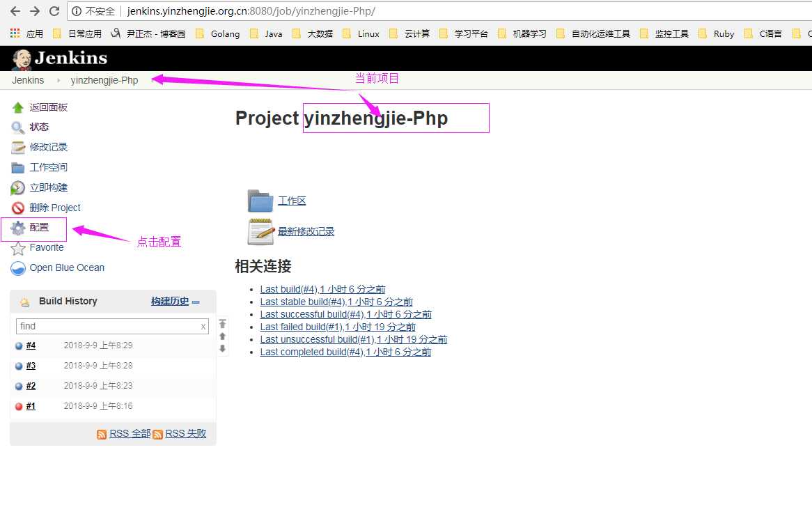Open the 构建历史 trend link
The image size is (812, 521).
(x=170, y=302)
